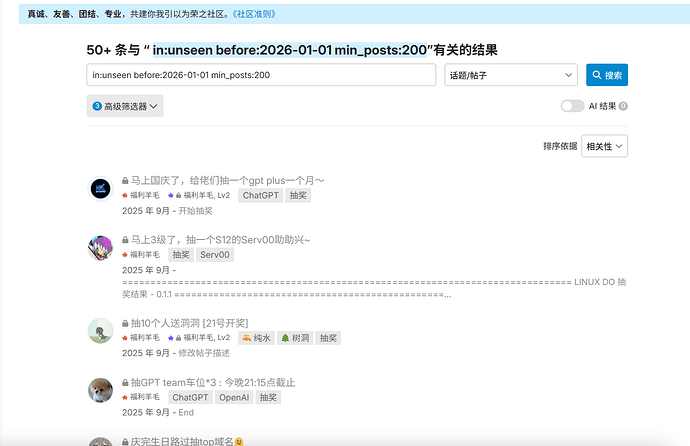Click ChatGPT tag on gpt plus topic
This screenshot has width=690, height=446.
[261, 195]
